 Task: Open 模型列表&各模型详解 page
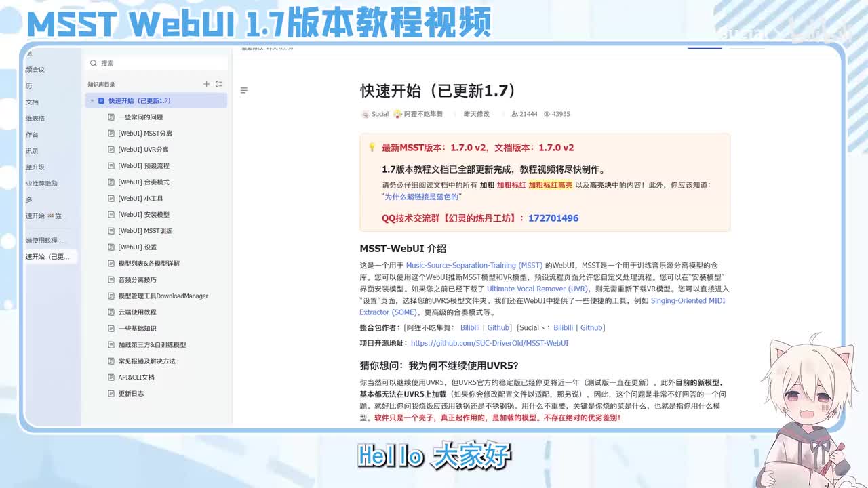[149, 264]
